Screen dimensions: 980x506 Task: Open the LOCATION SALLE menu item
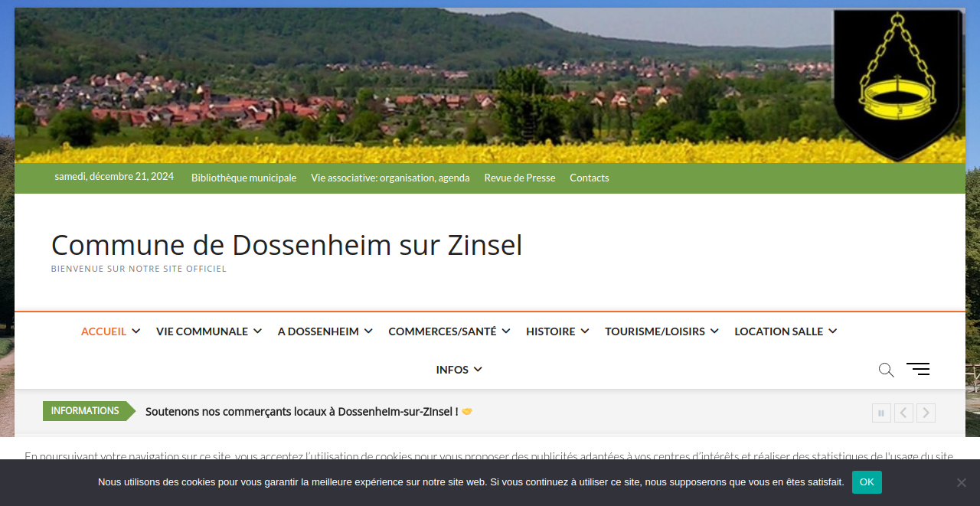[779, 331]
